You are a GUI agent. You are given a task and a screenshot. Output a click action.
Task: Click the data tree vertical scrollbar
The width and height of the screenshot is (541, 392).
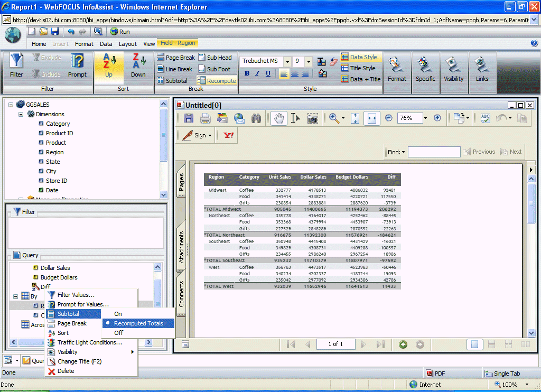pyautogui.click(x=164, y=149)
